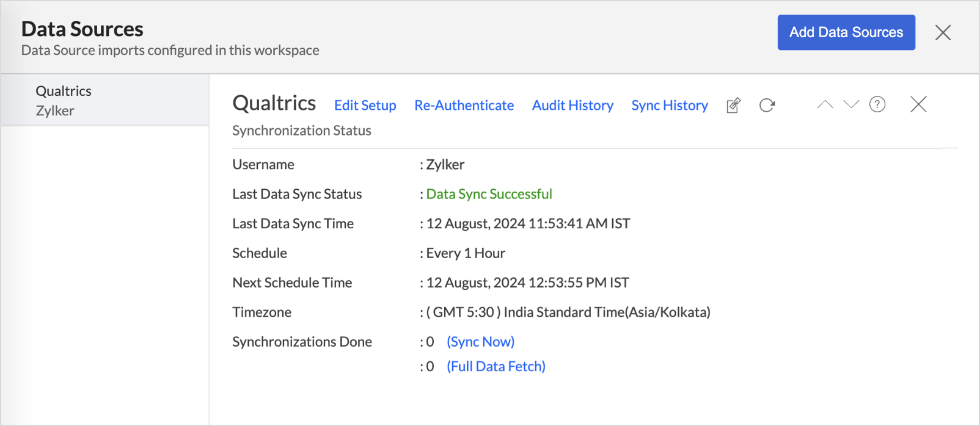Screen dimensions: 980x426
Task: Click the Synchronization Status heading
Action: [x=302, y=131]
